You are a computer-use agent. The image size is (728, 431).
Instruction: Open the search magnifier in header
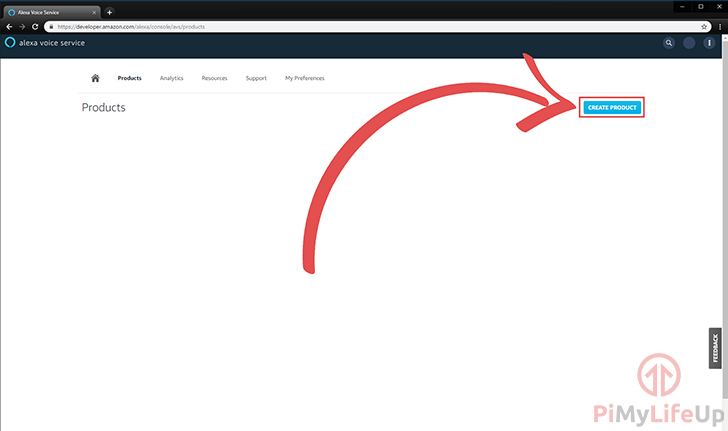point(669,43)
